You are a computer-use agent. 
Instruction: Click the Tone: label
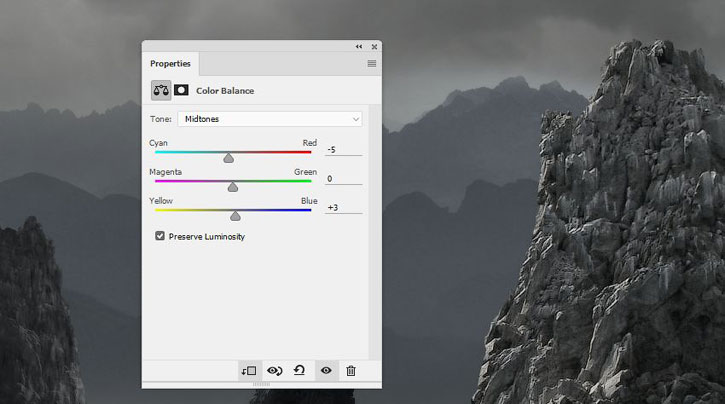160,119
